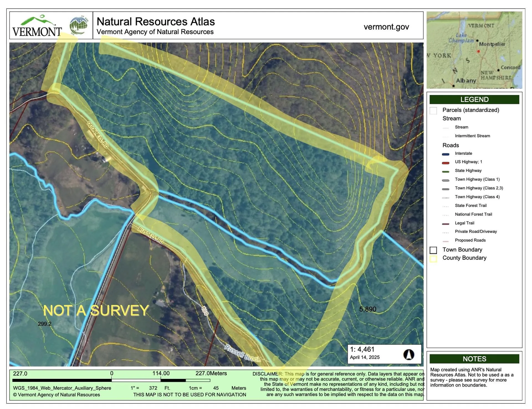This screenshot has width=532, height=409.
Task: Click the yellow County Boundary swatch
Action: (x=433, y=259)
